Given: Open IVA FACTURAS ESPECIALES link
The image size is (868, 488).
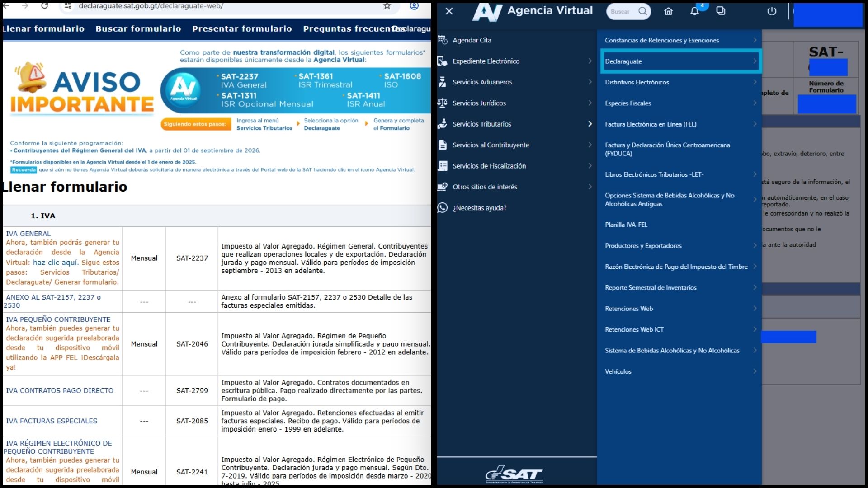Looking at the screenshot, I should point(52,421).
